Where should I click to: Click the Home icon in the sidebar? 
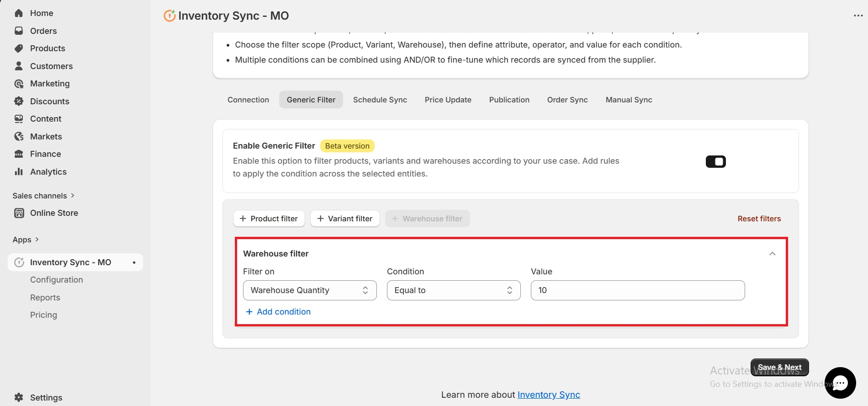coord(19,13)
